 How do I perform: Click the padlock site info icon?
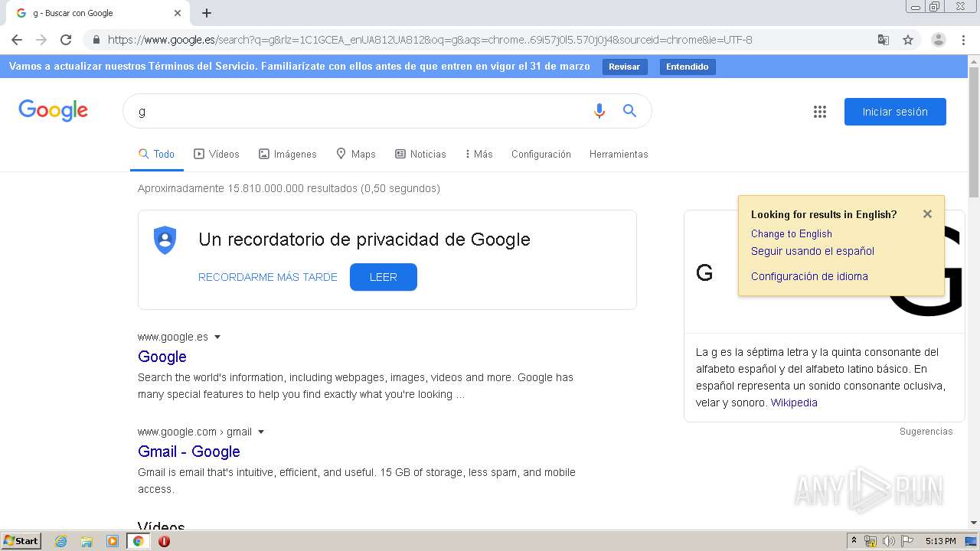tap(96, 40)
